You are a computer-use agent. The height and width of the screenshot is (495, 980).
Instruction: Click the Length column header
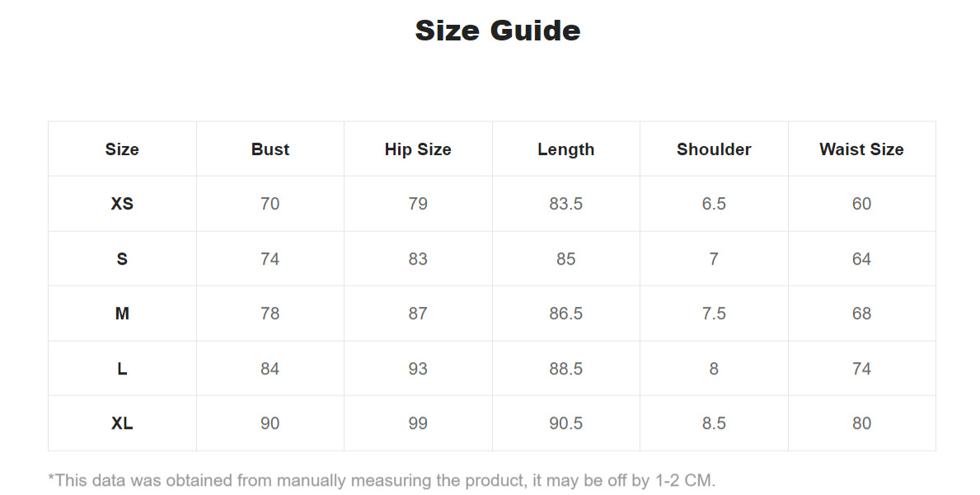point(565,149)
